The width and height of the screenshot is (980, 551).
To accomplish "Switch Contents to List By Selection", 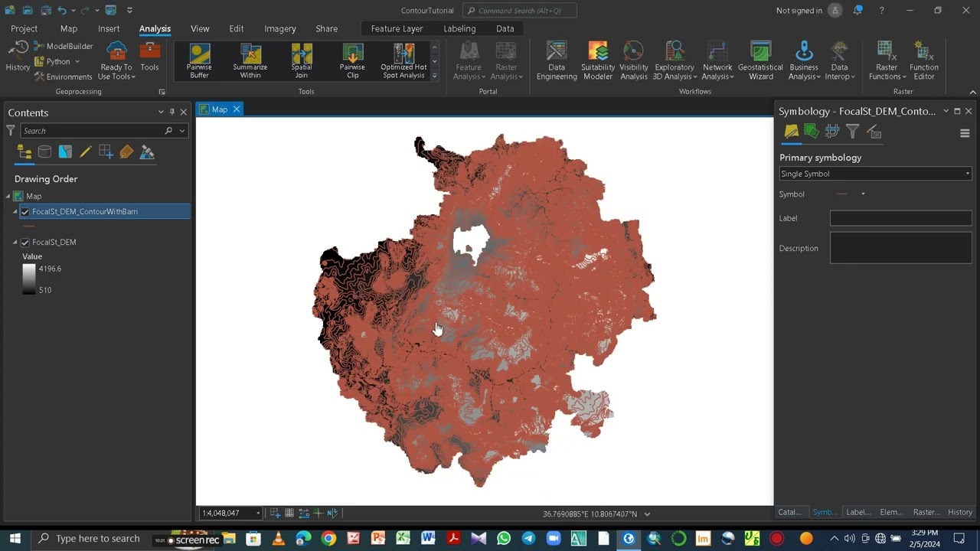I will [x=65, y=152].
